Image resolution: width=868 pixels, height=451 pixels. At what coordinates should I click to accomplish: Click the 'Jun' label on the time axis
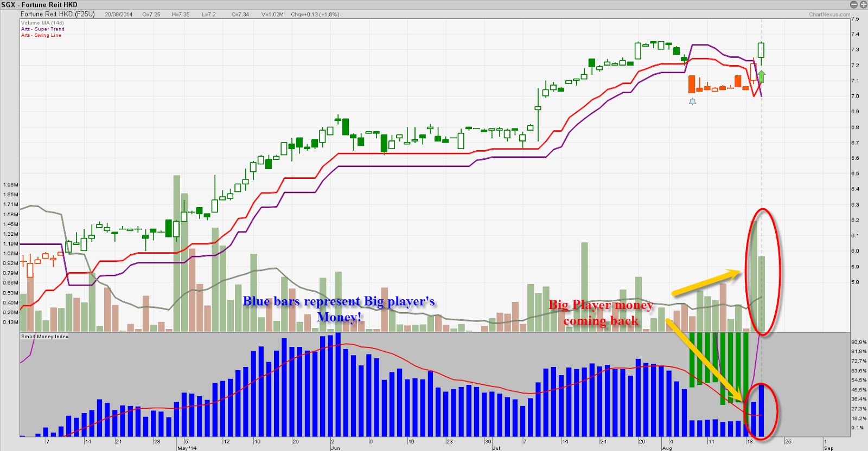click(x=335, y=448)
